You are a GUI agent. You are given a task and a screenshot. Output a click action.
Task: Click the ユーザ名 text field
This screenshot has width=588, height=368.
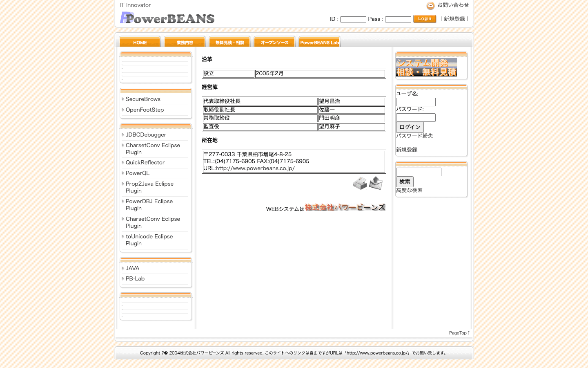(x=416, y=102)
